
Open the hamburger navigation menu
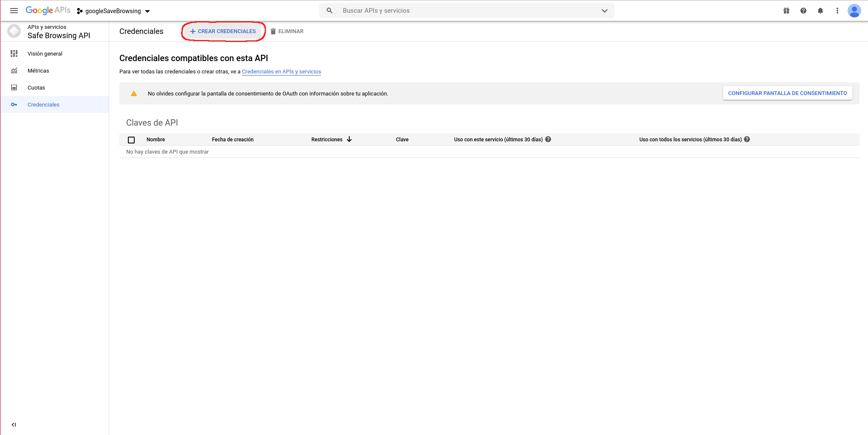coord(14,11)
